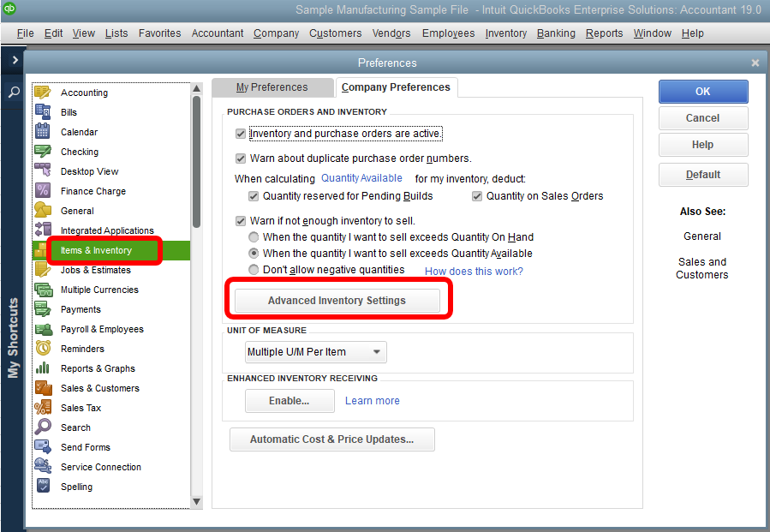Uncheck Quantity on Sales Orders
Viewport: 770px width, 532px height.
pos(477,196)
